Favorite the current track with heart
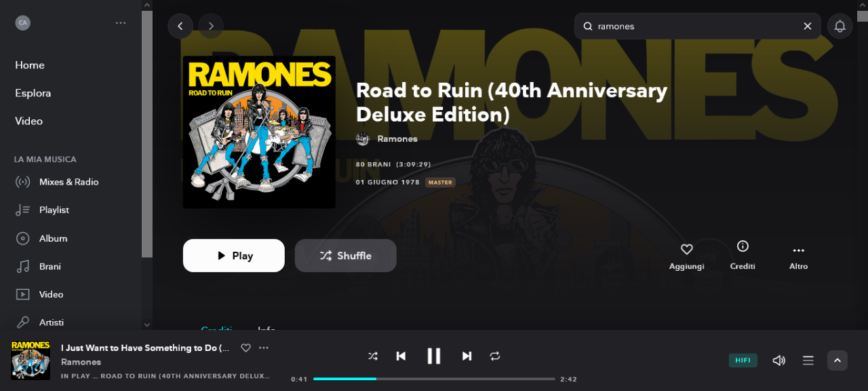 coord(246,348)
